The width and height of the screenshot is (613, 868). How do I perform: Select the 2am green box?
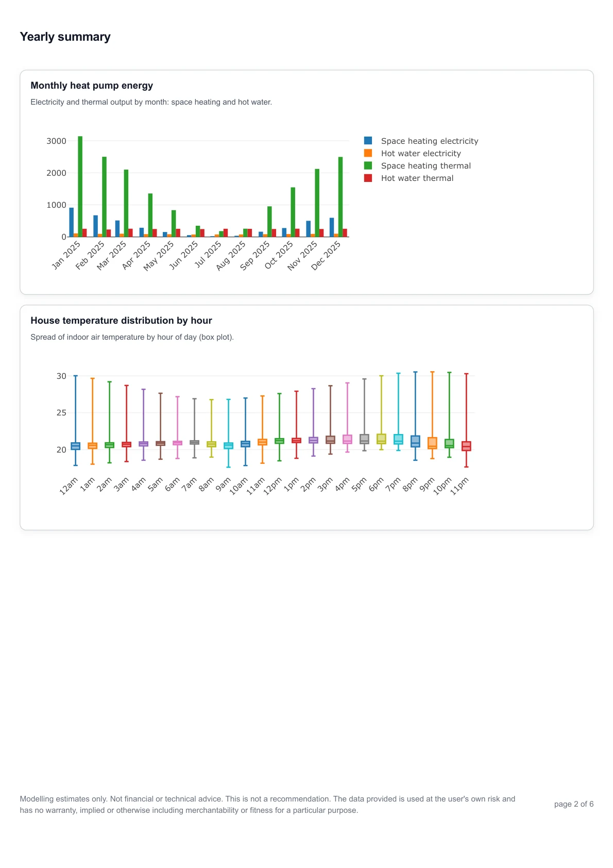click(x=110, y=445)
